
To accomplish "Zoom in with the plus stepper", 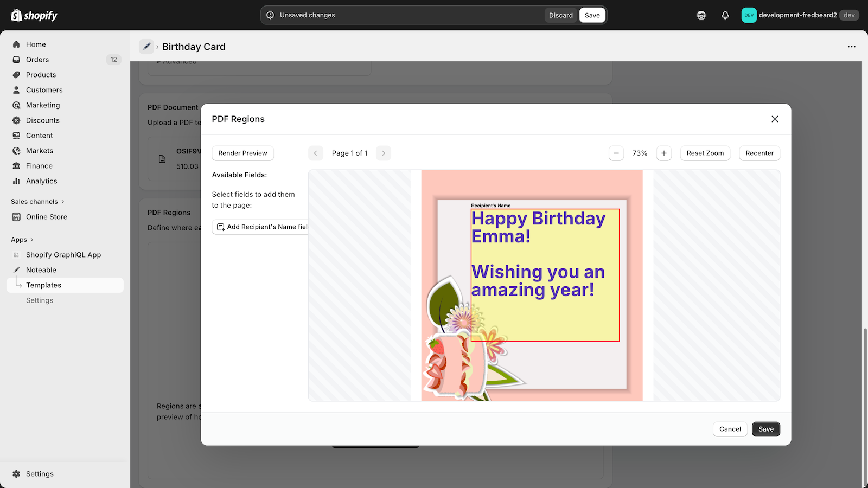I will coord(664,153).
